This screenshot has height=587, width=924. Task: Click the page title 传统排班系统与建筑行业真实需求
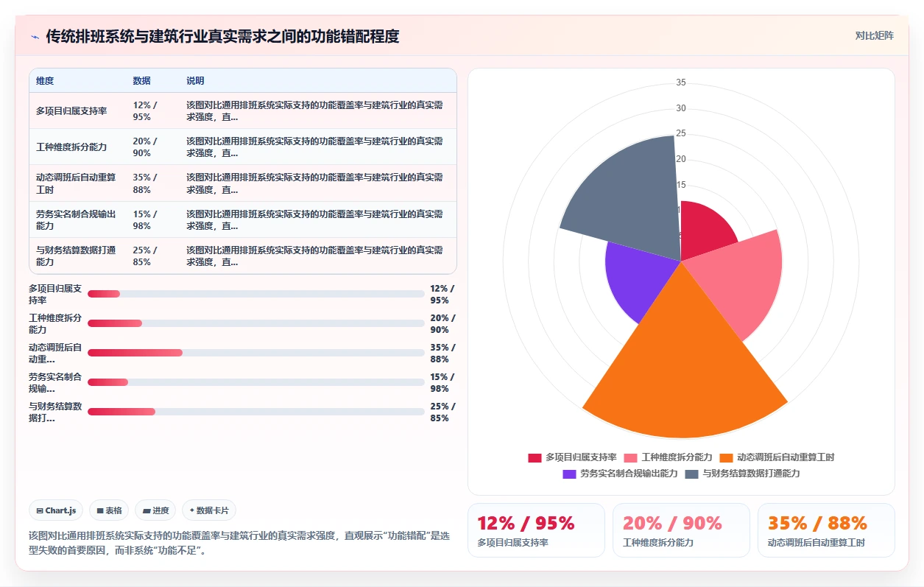pyautogui.click(x=223, y=36)
